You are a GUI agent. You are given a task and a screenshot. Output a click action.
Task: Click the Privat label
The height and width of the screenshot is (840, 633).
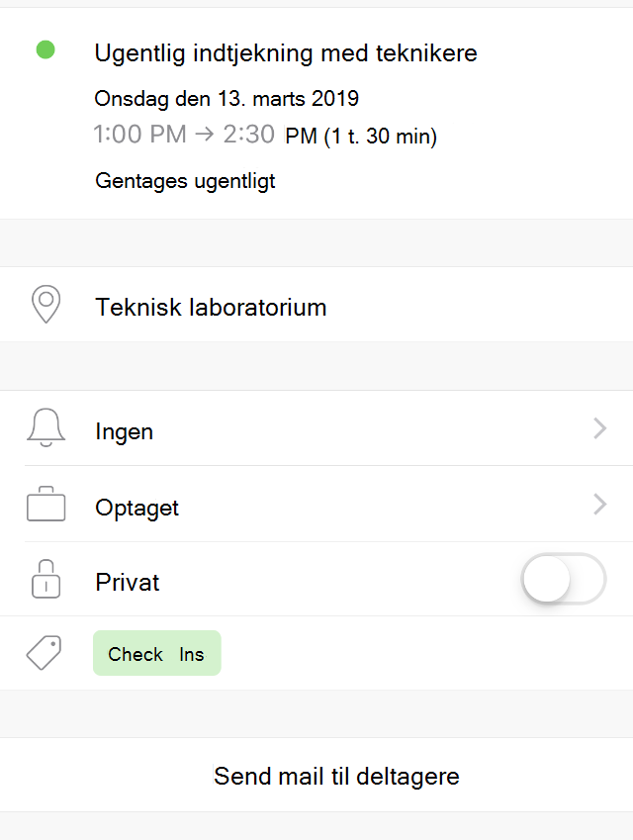[x=128, y=583]
